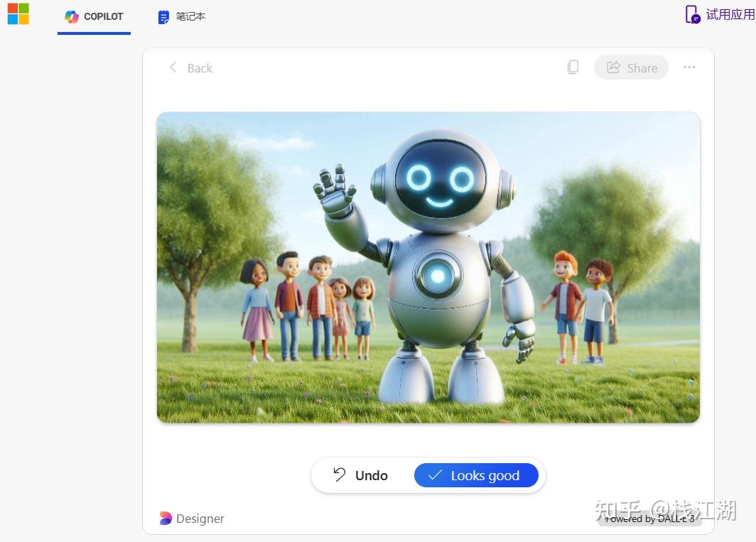Click the purple phone app icon
This screenshot has width=756, height=542.
click(x=692, y=15)
